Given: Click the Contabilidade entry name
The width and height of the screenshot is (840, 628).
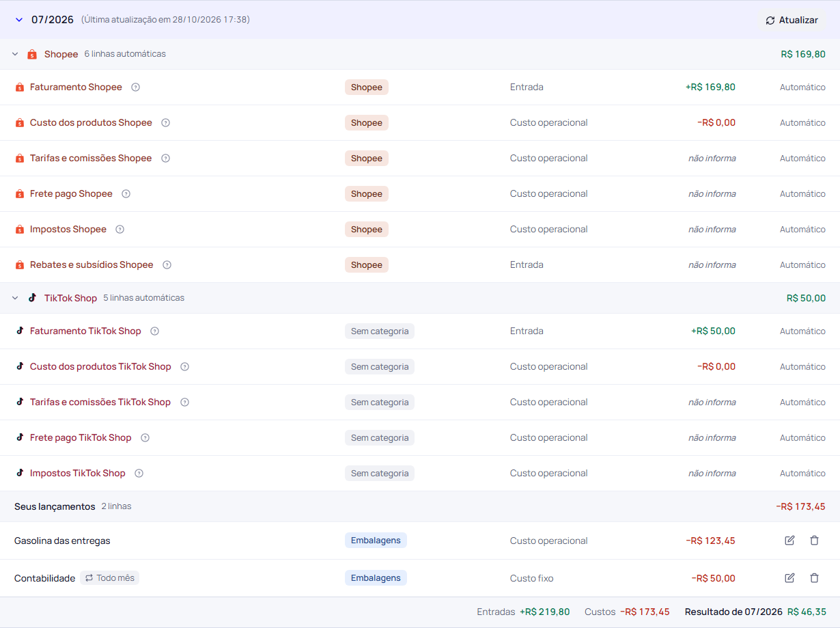Looking at the screenshot, I should (44, 578).
